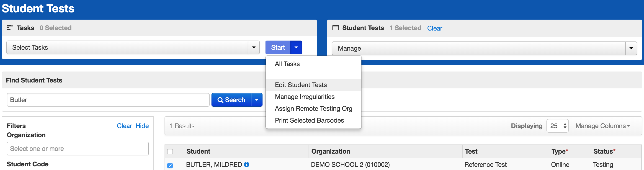Screen dimensions: 644x170
Task: Click the magnifier Search button
Action: point(231,100)
